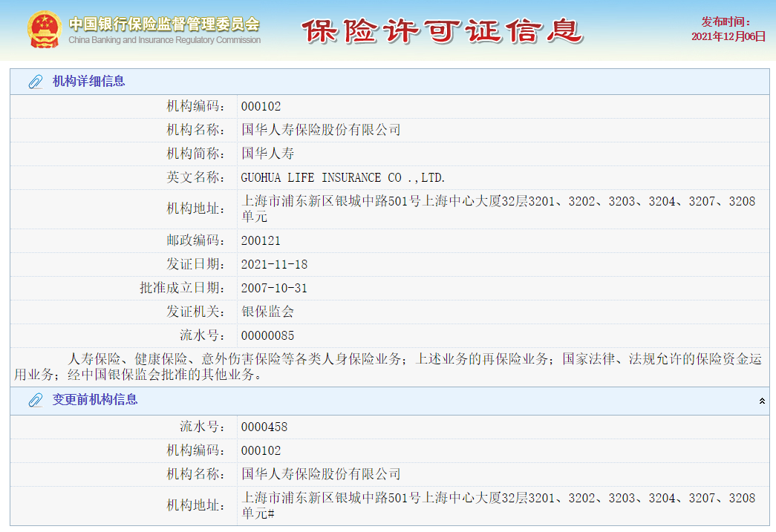Select English name GUOHUA LIFE INSURANCE CO .,LTD.
Viewport: 776px width, 532px height.
tap(343, 177)
